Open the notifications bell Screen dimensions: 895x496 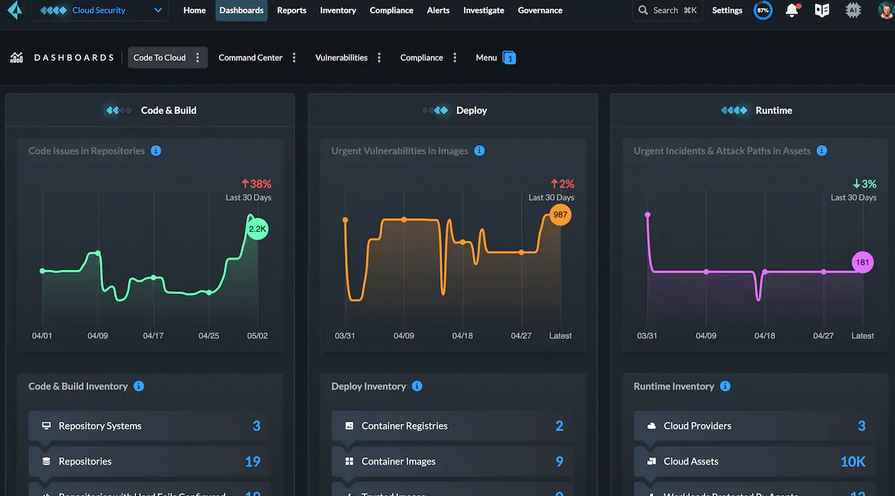[792, 10]
